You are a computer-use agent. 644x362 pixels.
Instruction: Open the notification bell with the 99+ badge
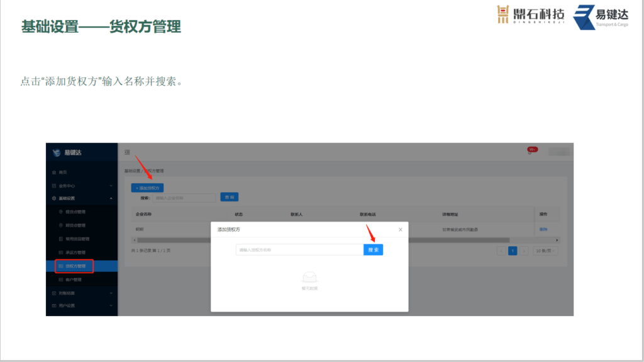coord(530,151)
